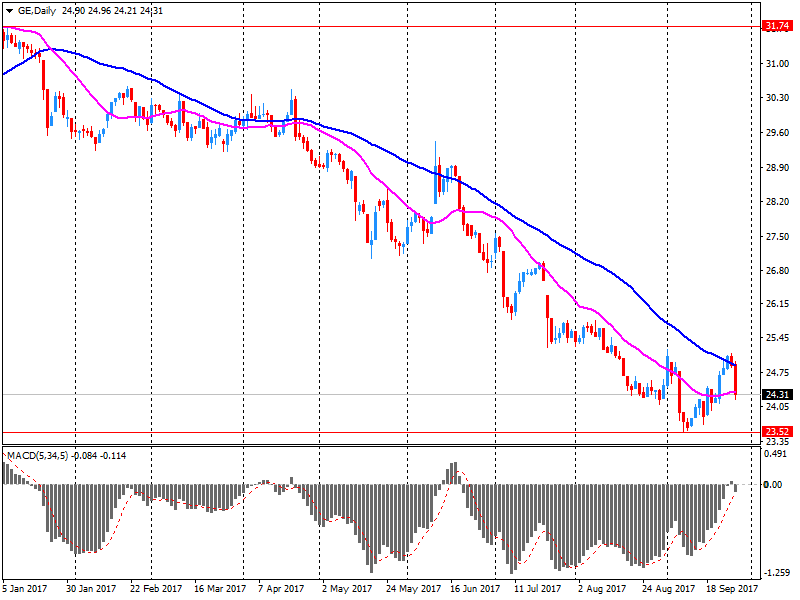Click the 18 Sep 2017 date label
This screenshot has width=800, height=600.
(732, 589)
